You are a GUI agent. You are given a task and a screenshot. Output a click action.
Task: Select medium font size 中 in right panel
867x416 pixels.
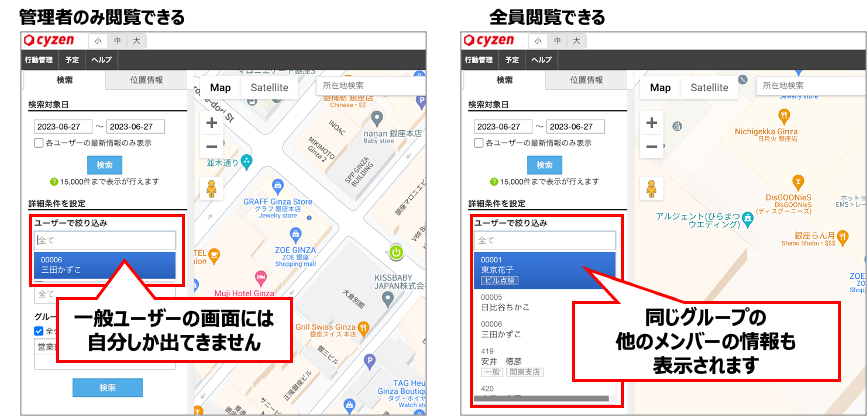click(557, 41)
